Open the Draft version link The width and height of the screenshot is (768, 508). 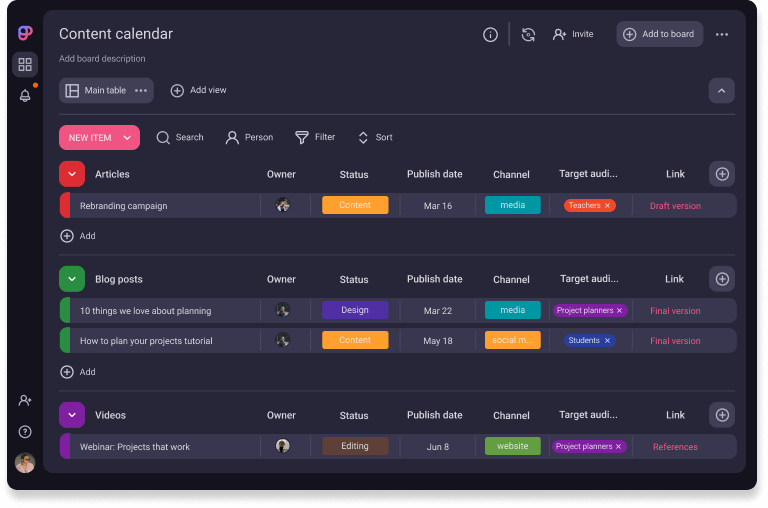click(x=675, y=206)
